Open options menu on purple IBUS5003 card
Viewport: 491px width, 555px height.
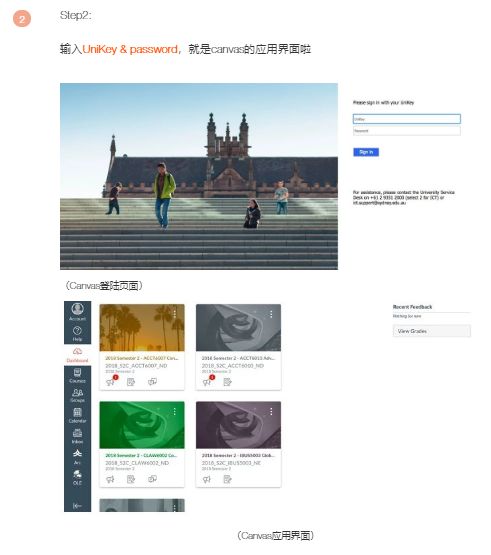[271, 411]
